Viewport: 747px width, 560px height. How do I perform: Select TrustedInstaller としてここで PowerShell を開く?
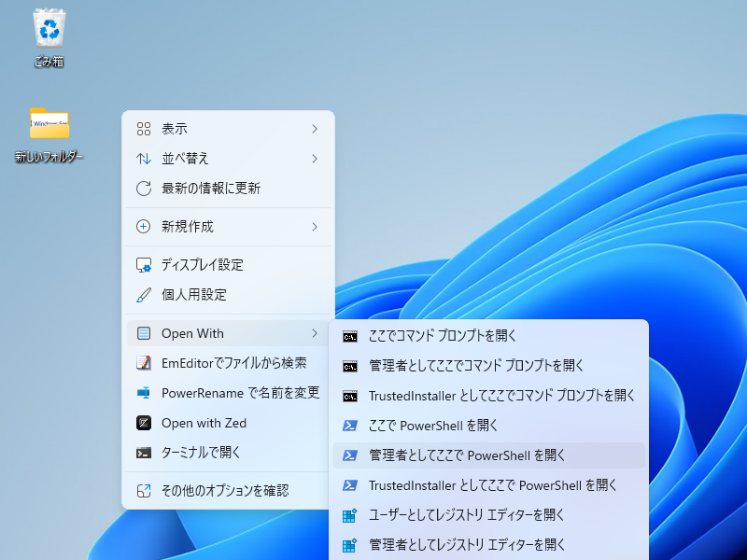pos(493,485)
